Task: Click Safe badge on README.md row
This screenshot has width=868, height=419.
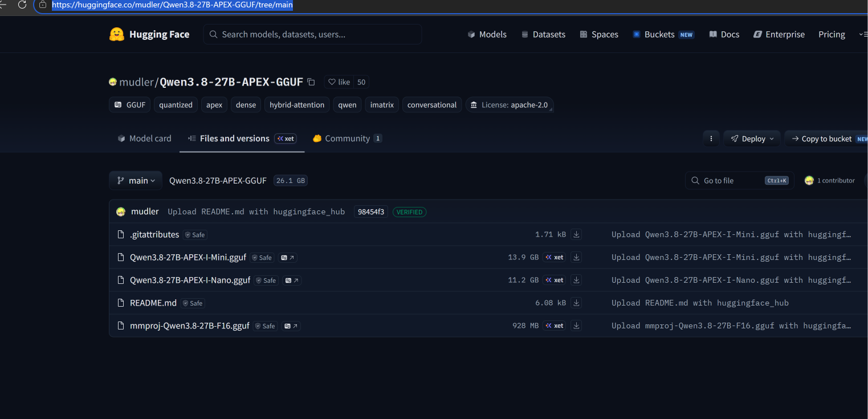Action: click(193, 303)
